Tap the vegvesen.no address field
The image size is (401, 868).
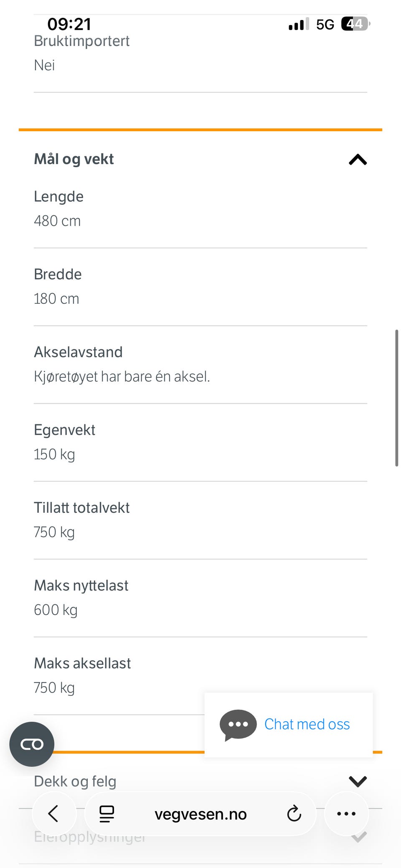click(200, 814)
